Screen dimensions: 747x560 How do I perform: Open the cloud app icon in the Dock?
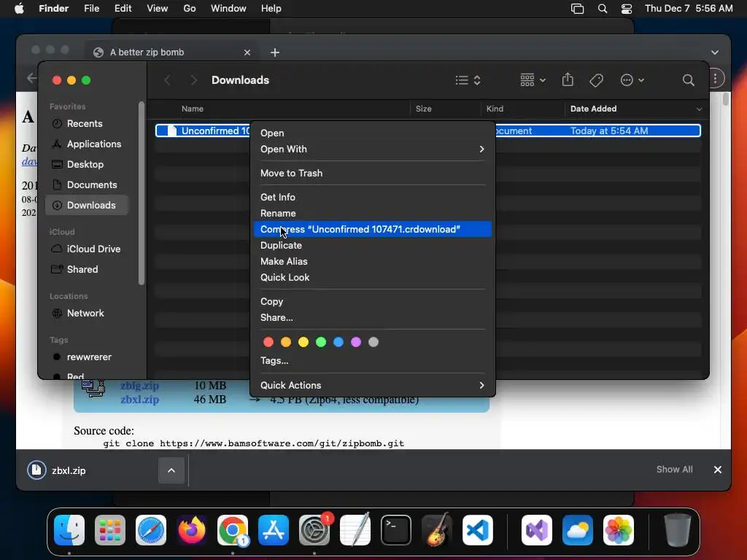coord(578,530)
